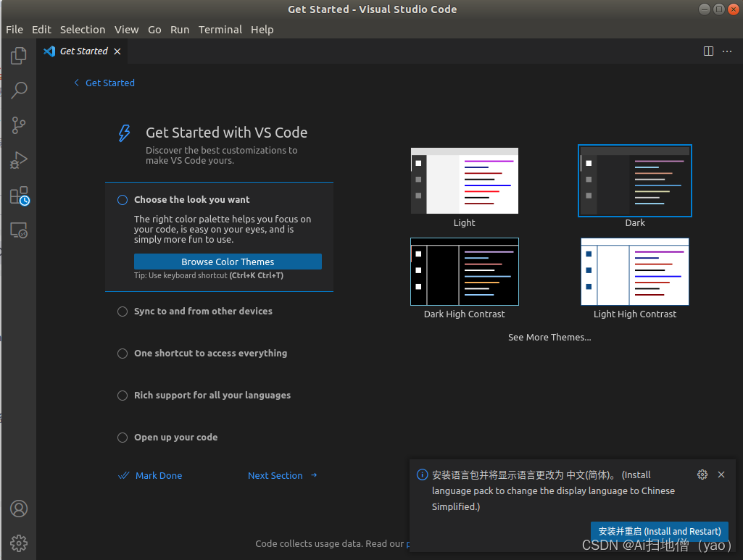Open the Search sidebar icon
Viewport: 743px width, 560px height.
(18, 90)
